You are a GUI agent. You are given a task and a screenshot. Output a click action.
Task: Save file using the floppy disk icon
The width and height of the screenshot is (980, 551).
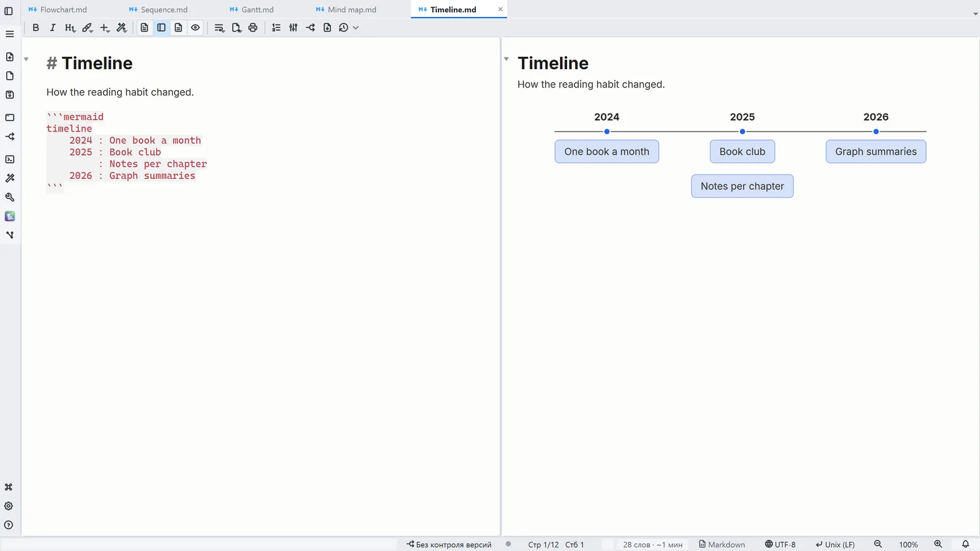pyautogui.click(x=10, y=95)
